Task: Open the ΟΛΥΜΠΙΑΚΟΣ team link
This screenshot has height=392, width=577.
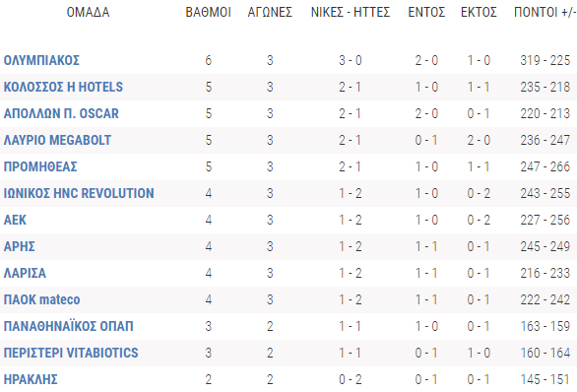Action: coord(41,60)
